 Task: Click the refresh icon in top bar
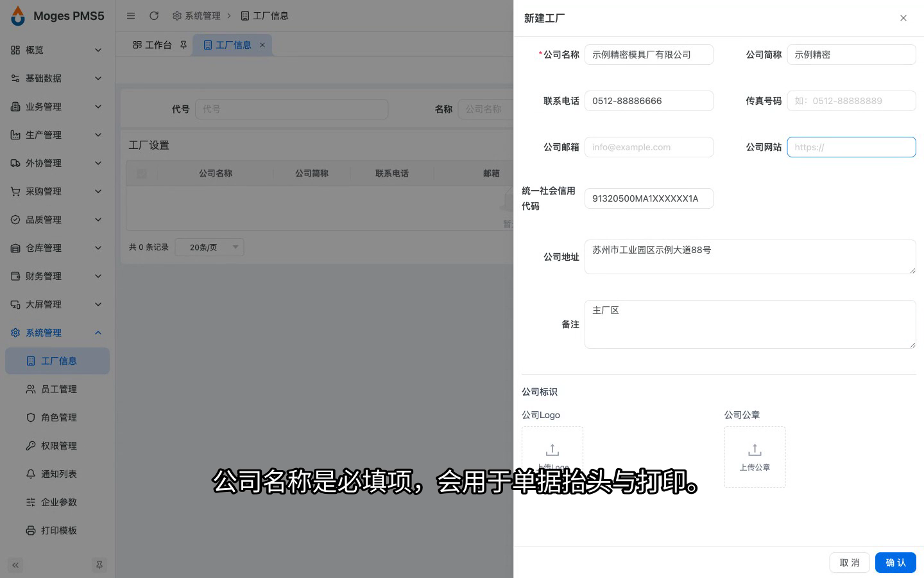(154, 15)
